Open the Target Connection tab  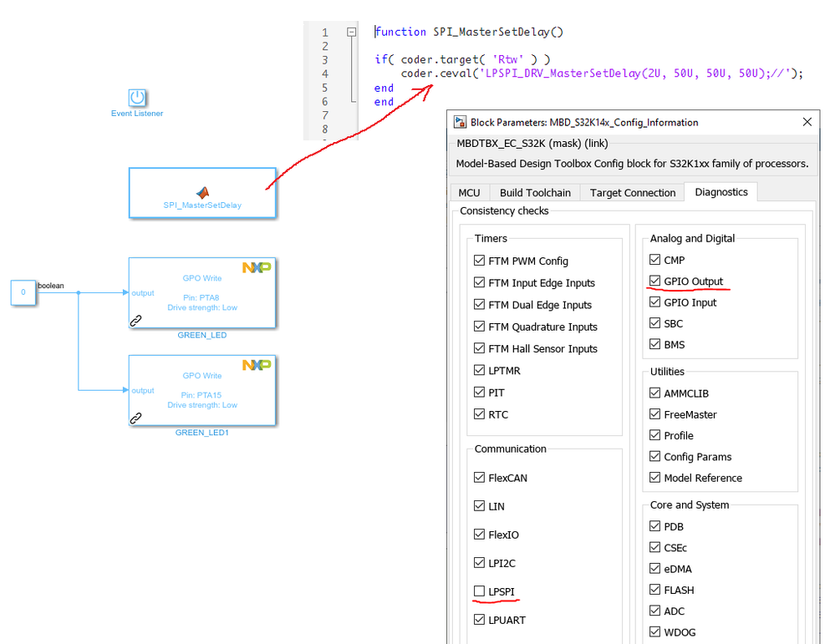(x=632, y=193)
